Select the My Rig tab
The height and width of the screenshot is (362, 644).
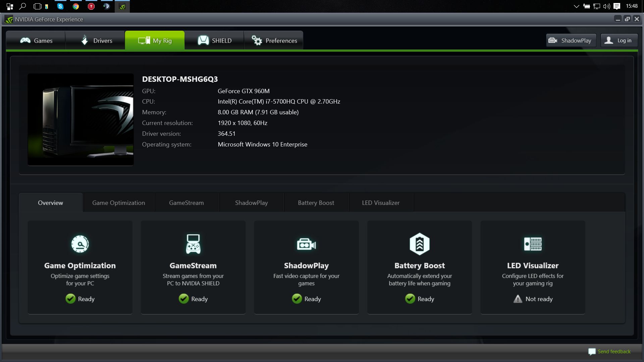[155, 41]
